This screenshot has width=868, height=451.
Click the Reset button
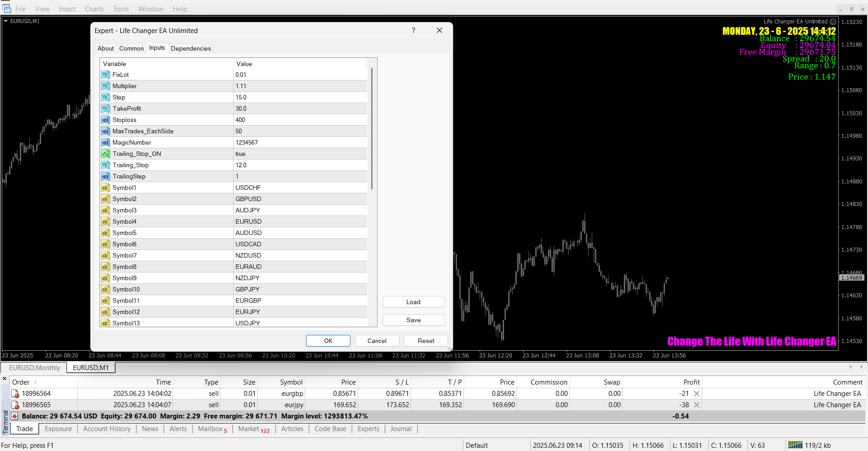[425, 341]
